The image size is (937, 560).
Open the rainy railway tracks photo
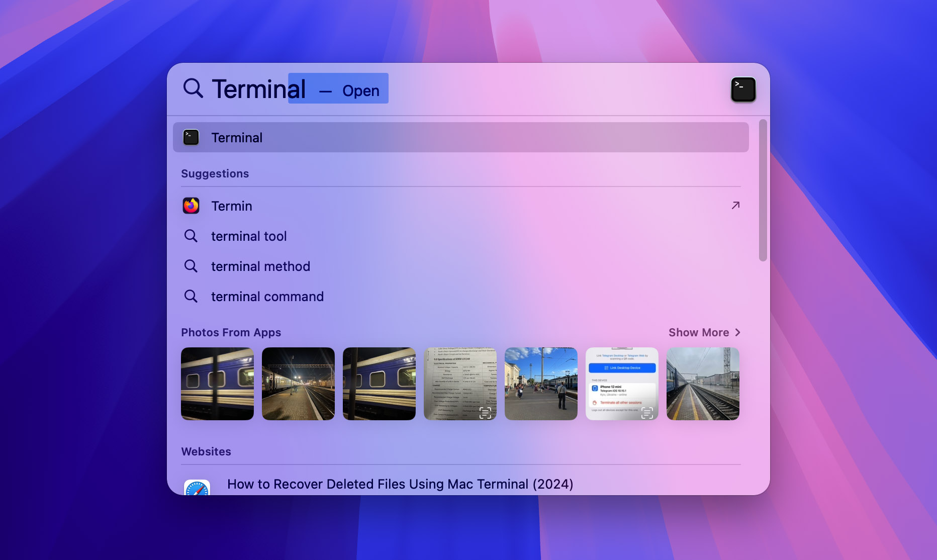coord(703,384)
